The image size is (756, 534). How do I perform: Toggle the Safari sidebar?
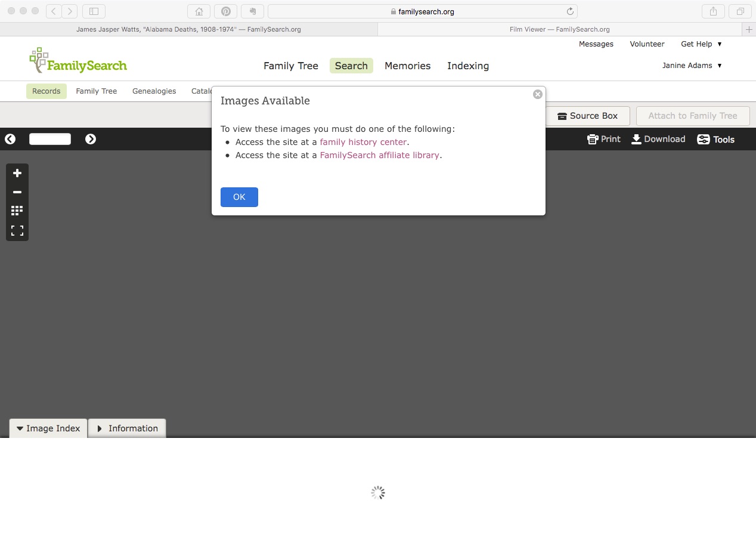pyautogui.click(x=94, y=10)
